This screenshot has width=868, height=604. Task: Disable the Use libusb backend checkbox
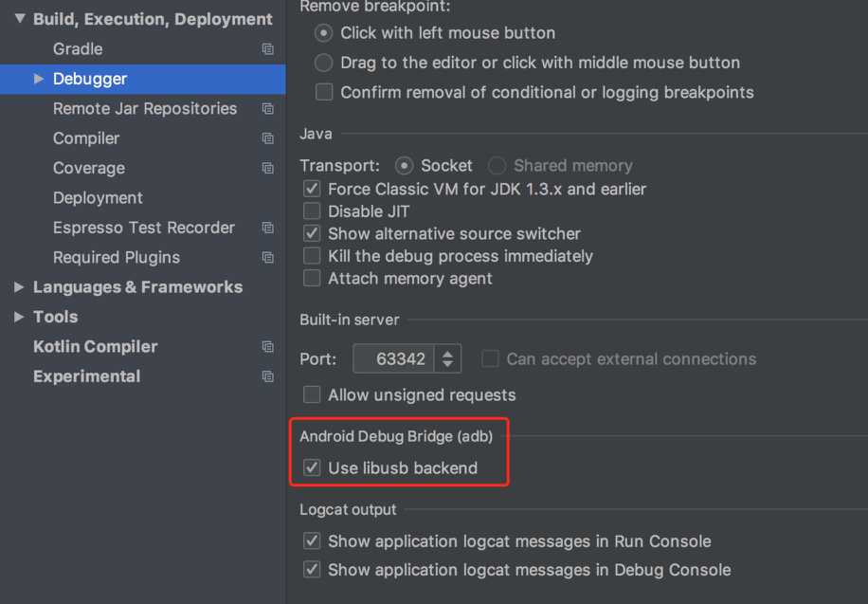point(312,467)
